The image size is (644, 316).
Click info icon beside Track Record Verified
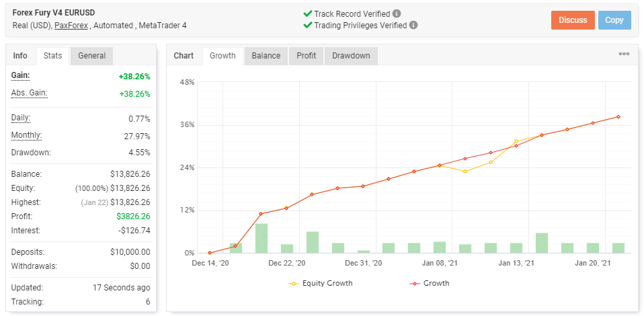(x=397, y=13)
